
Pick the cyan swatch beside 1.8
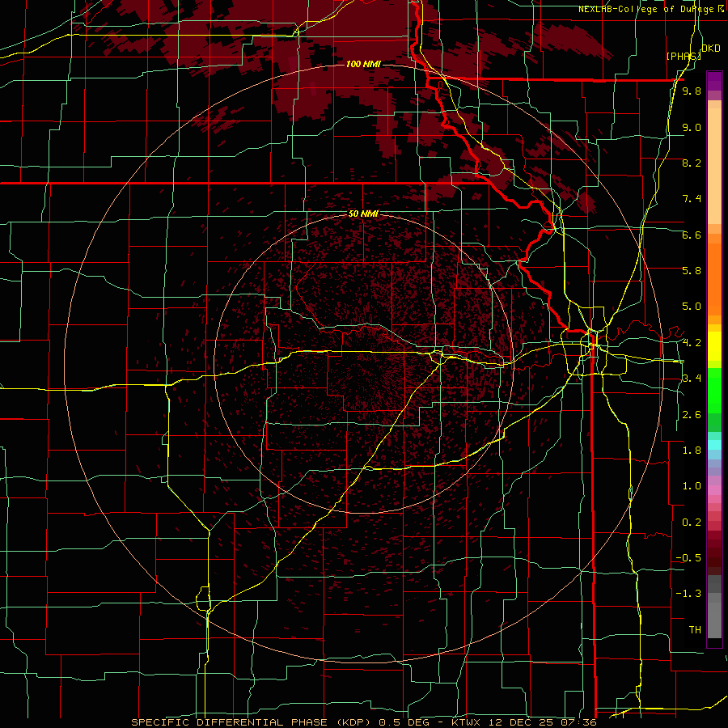(x=714, y=445)
